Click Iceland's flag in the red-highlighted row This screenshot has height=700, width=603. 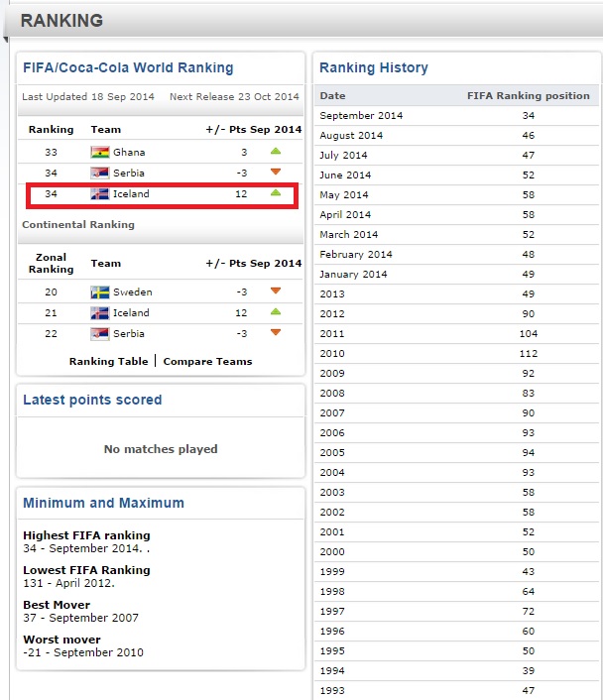[x=99, y=194]
